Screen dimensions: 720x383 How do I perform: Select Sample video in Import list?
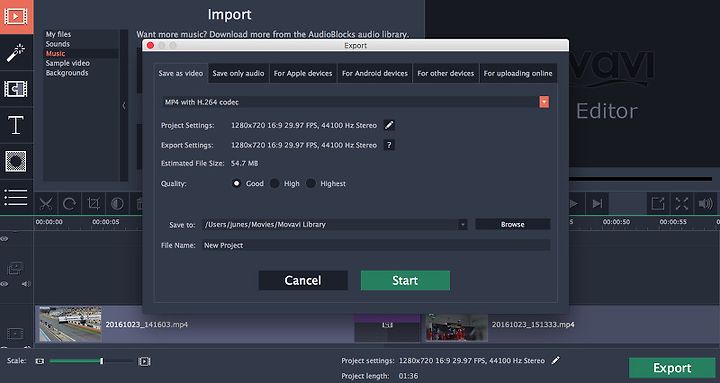pos(68,63)
